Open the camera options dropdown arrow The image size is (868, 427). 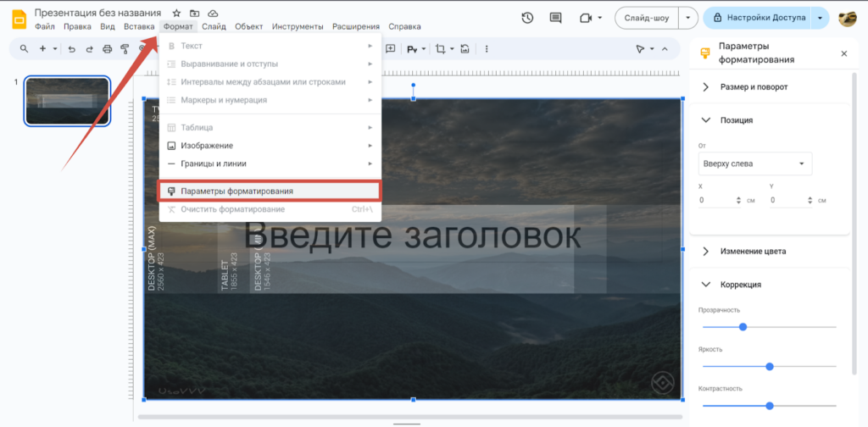(x=600, y=18)
